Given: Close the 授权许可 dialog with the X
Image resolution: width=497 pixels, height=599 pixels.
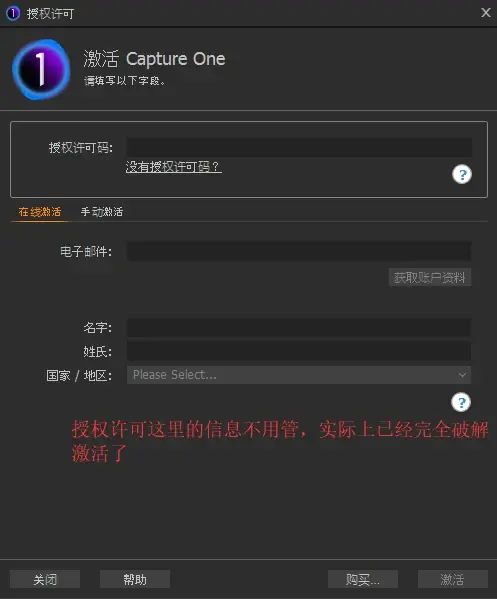Looking at the screenshot, I should [x=486, y=13].
